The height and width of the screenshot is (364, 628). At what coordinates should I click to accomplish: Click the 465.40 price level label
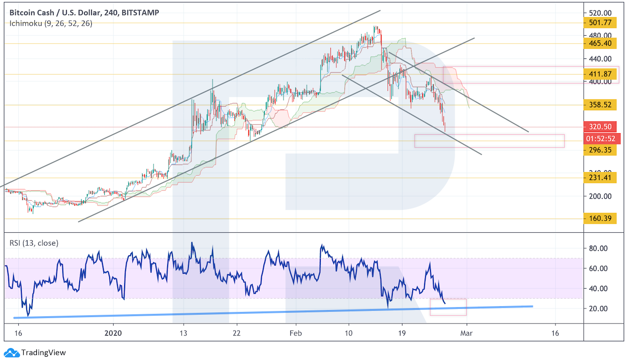600,43
